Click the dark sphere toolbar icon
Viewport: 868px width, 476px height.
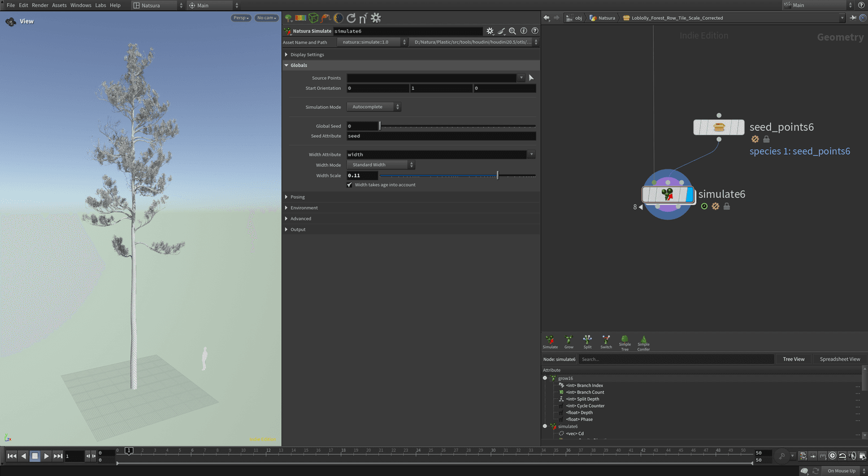338,18
